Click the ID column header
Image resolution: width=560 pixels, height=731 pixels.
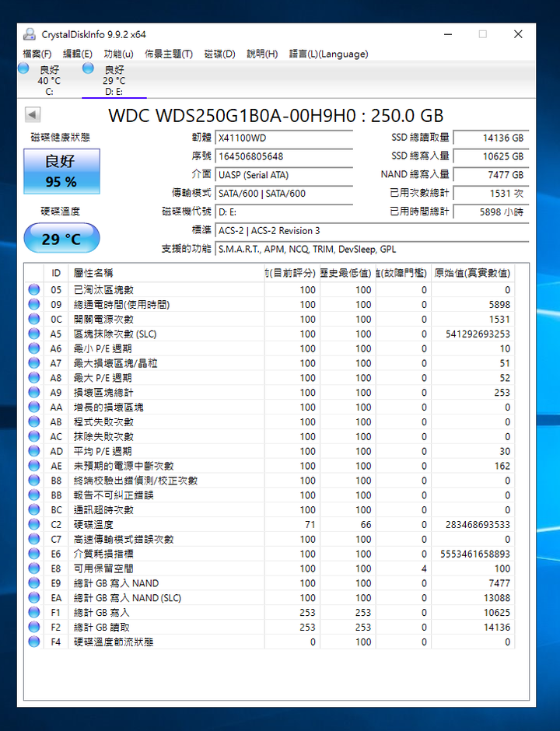click(56, 273)
